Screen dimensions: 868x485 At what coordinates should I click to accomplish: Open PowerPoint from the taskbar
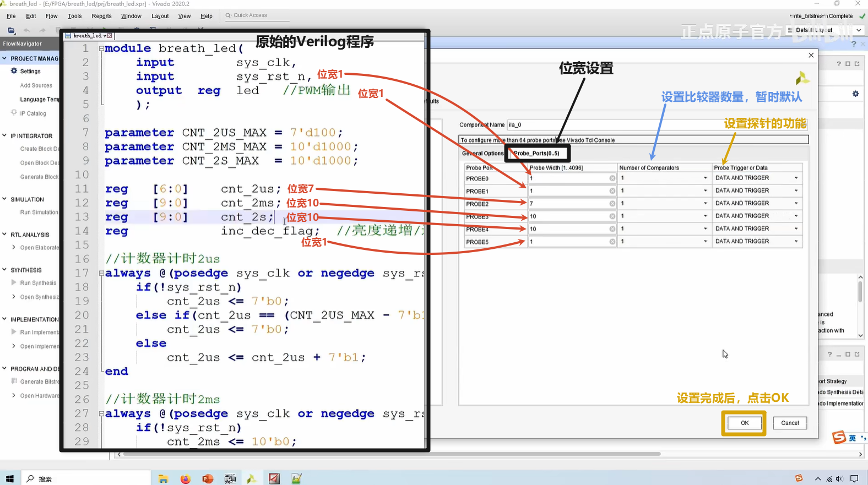pyautogui.click(x=208, y=479)
